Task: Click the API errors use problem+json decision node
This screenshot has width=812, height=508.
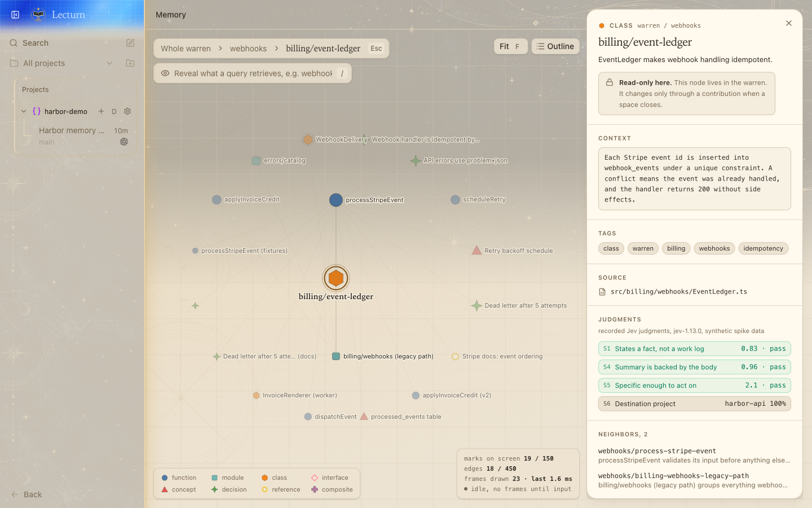Action: pos(416,161)
